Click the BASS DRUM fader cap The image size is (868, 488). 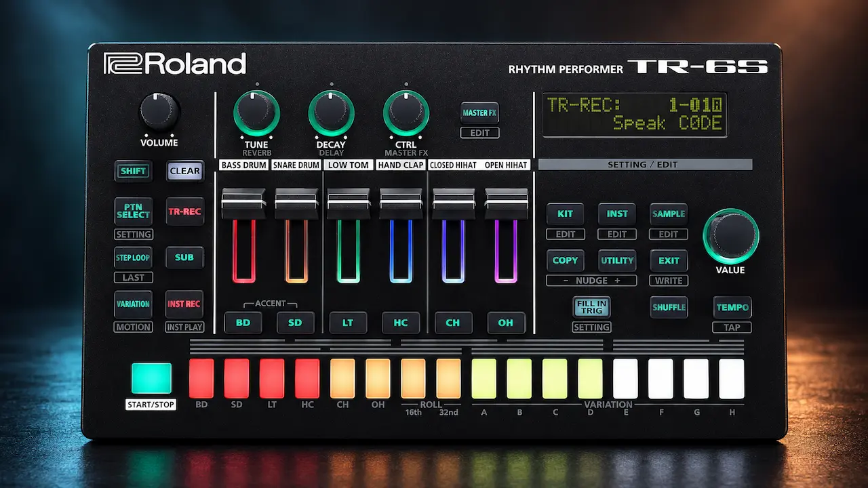tap(243, 203)
